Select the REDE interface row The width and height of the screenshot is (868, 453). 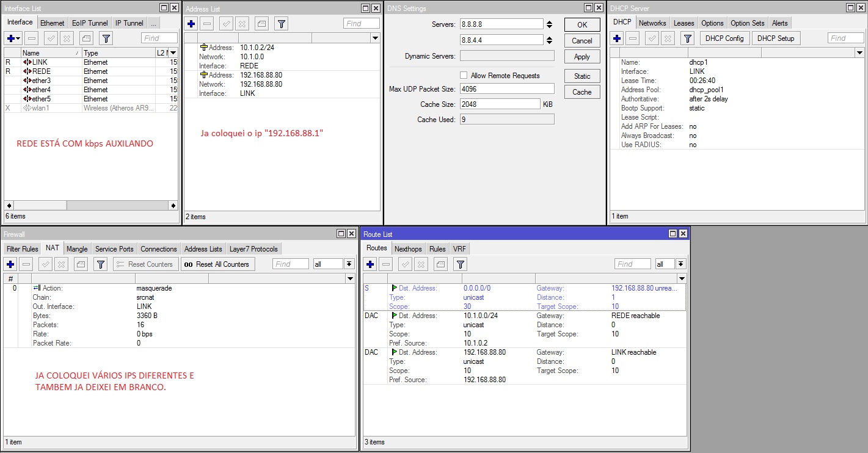[42, 71]
